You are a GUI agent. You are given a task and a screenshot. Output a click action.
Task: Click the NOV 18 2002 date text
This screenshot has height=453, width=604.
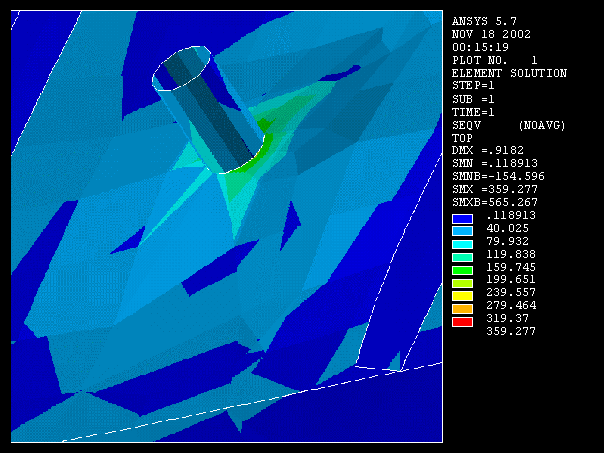coord(491,34)
